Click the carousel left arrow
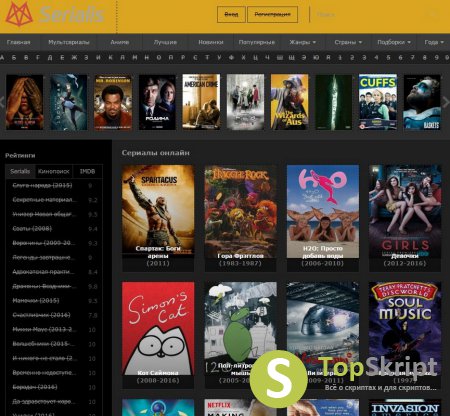 2,102
